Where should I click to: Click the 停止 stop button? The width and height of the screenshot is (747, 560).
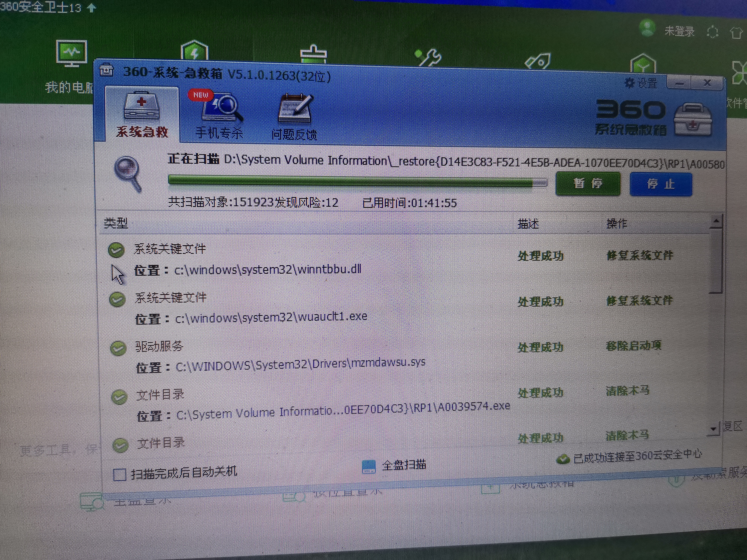(661, 184)
